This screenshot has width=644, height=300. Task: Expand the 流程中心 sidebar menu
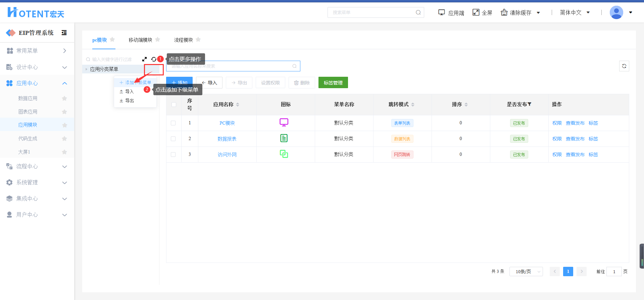pos(37,166)
